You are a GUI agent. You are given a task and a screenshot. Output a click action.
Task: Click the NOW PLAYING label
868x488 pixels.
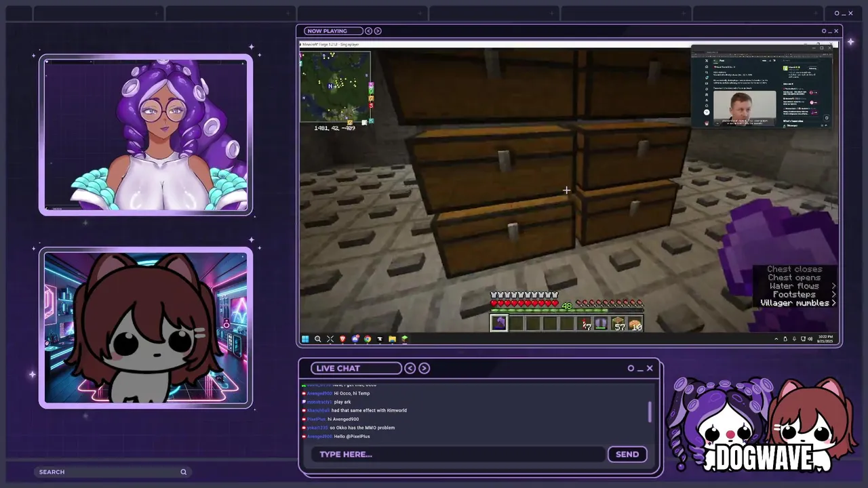tap(326, 30)
